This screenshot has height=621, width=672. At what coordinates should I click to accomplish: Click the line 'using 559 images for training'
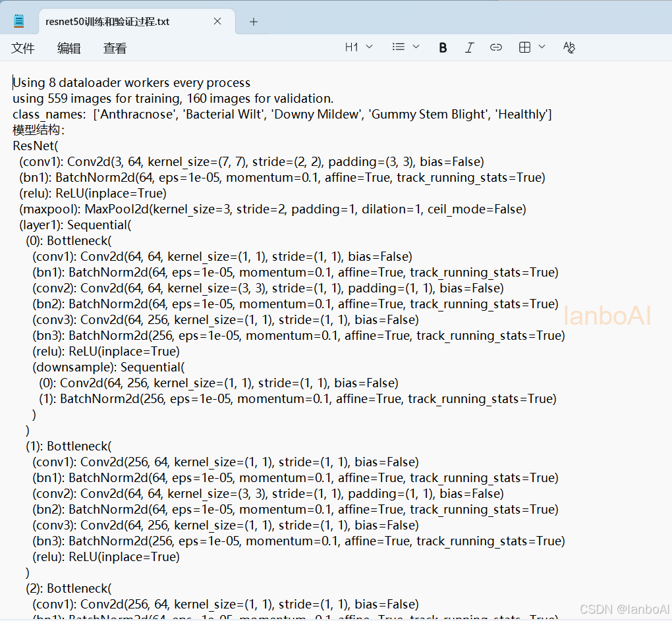click(x=173, y=99)
